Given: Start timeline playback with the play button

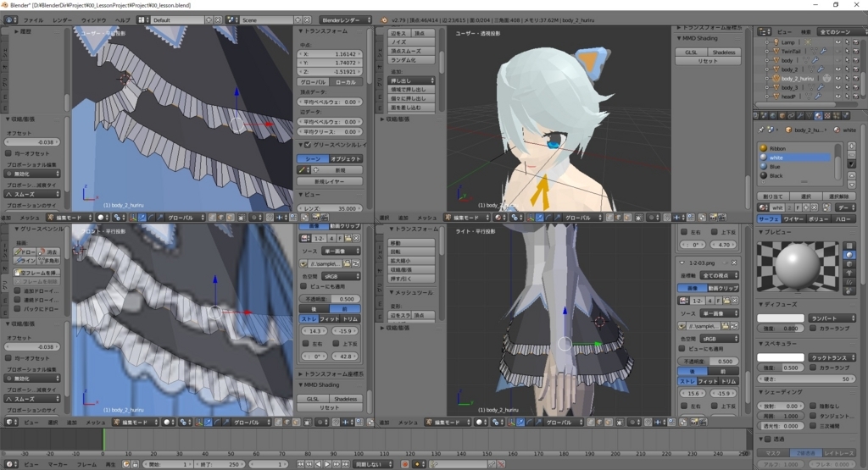Looking at the screenshot, I should click(x=327, y=464).
